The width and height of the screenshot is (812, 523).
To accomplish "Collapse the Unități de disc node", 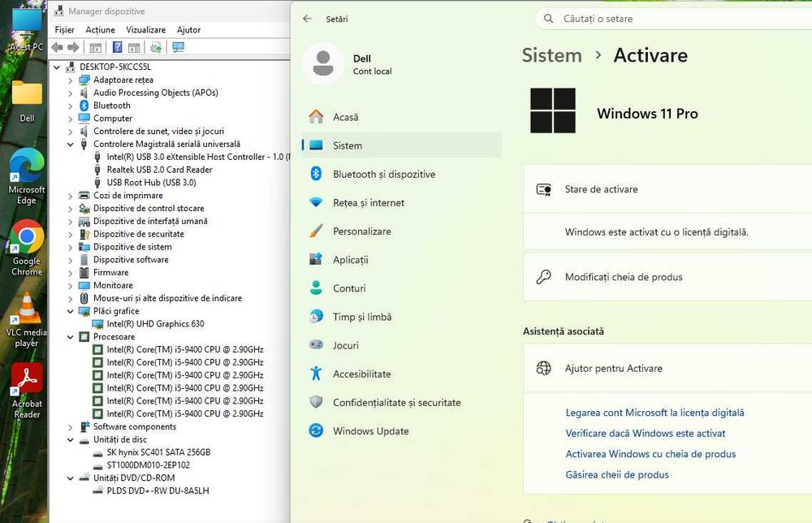I will 71,439.
